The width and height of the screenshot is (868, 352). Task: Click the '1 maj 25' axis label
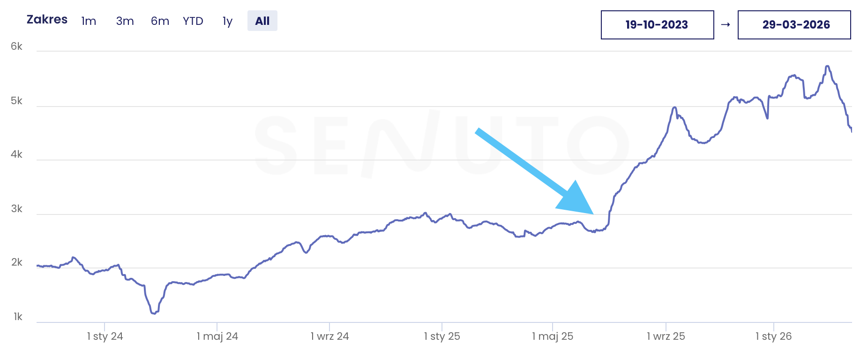pos(553,336)
